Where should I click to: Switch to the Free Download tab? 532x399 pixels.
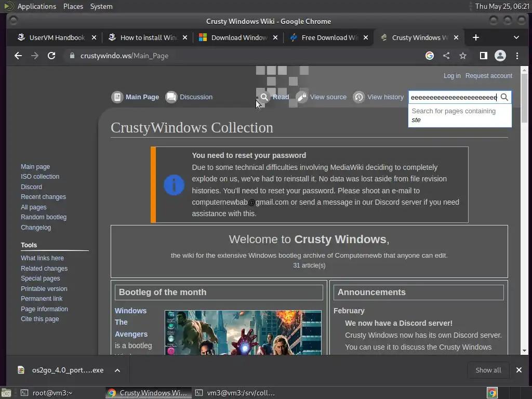328,37
